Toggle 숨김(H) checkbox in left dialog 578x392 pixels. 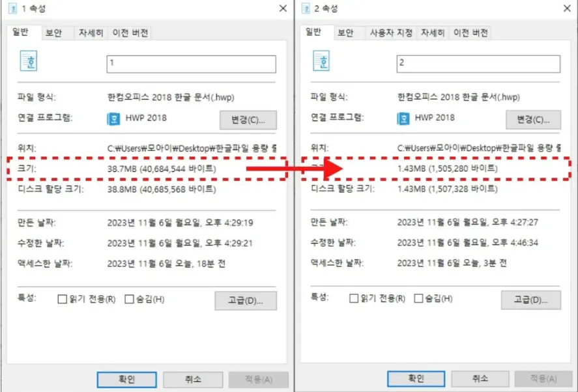[x=129, y=299]
